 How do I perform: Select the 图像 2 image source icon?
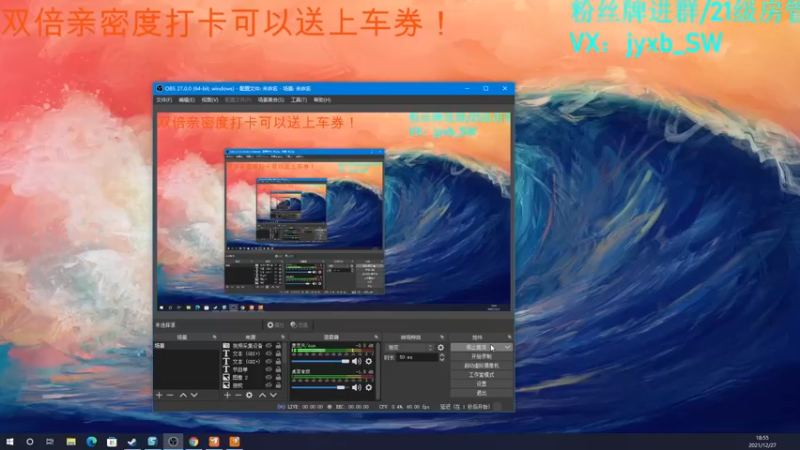coord(226,378)
